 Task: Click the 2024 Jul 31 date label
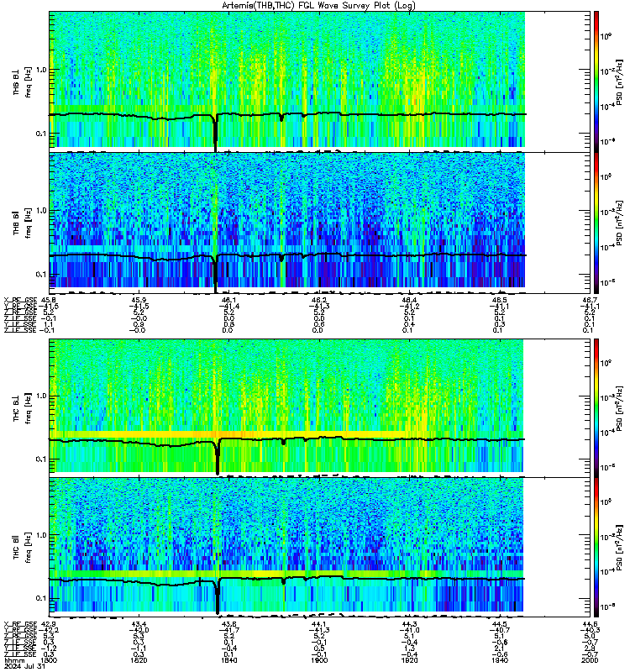coord(24,666)
